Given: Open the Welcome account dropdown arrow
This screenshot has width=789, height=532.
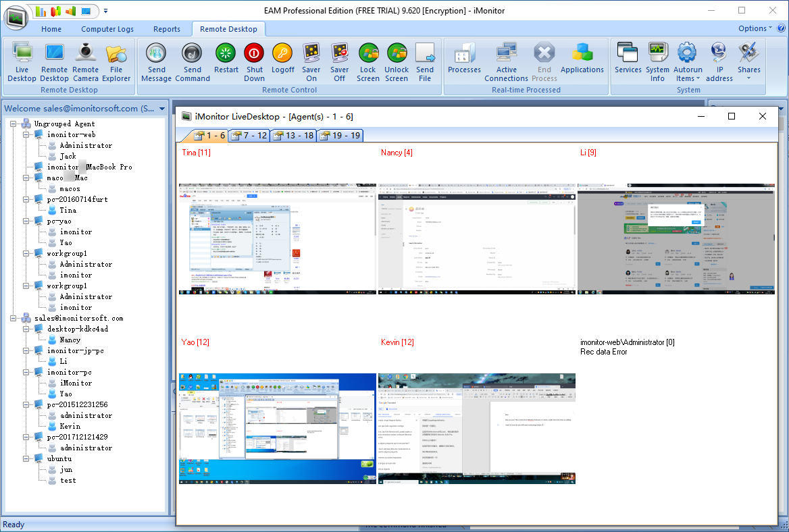Looking at the screenshot, I should 162,109.
